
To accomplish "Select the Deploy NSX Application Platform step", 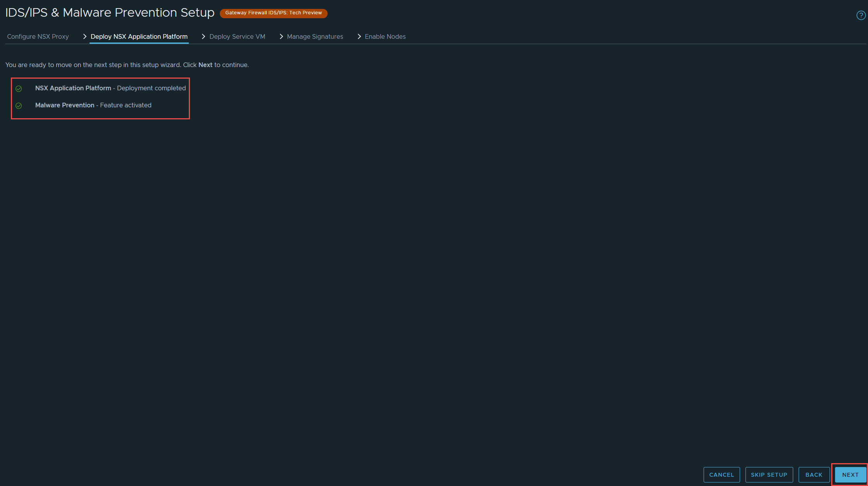I will 139,36.
